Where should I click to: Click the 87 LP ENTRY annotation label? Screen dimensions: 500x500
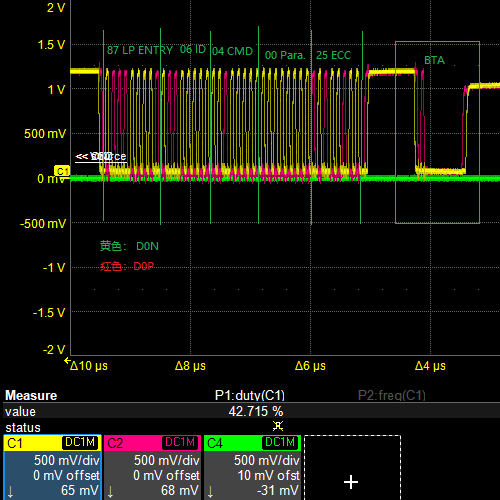tap(140, 50)
